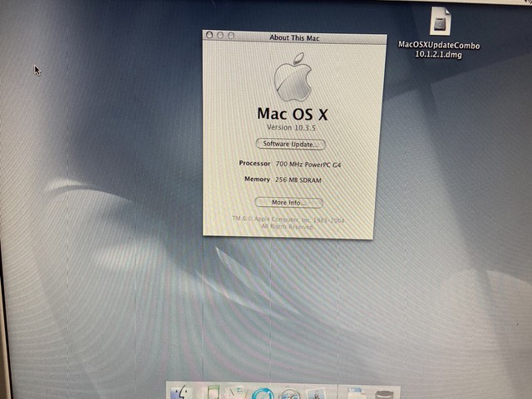
Task: Minimize the About This Mac window
Action: pos(220,35)
